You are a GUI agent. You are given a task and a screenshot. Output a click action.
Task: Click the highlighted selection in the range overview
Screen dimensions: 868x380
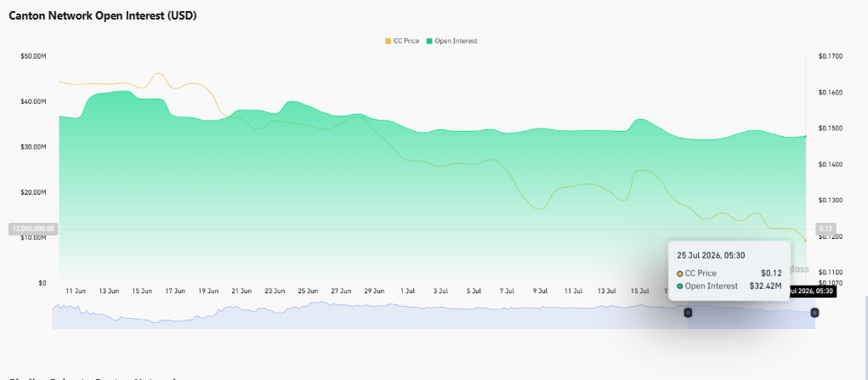click(x=752, y=317)
